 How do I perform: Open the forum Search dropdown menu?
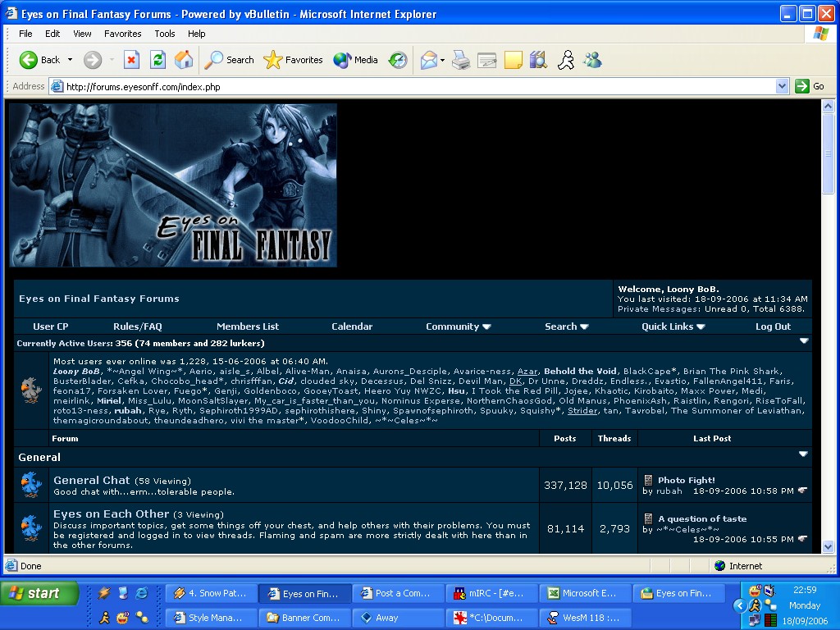pyautogui.click(x=567, y=326)
